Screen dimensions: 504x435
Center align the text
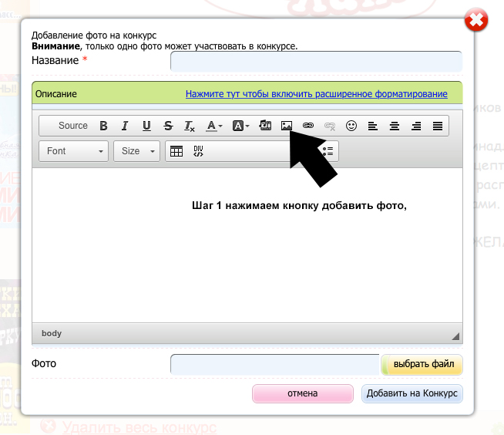click(x=395, y=126)
